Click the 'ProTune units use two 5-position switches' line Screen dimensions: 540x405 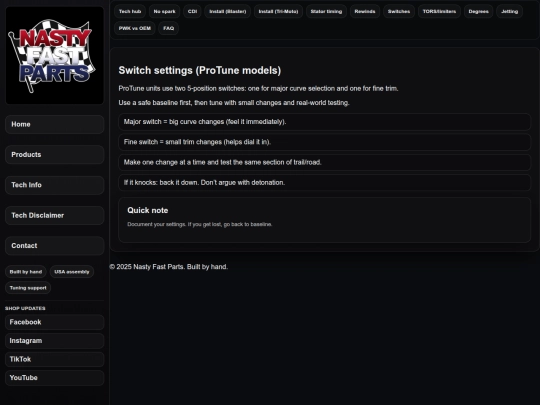(x=258, y=89)
